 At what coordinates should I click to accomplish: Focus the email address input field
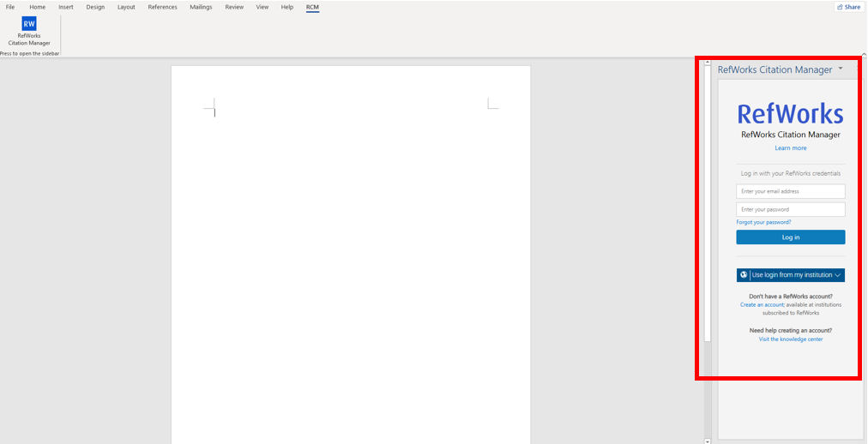[790, 191]
